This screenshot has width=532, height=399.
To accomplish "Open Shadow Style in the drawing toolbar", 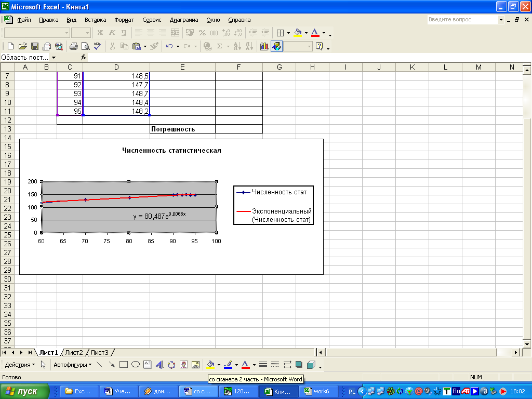I will 299,365.
